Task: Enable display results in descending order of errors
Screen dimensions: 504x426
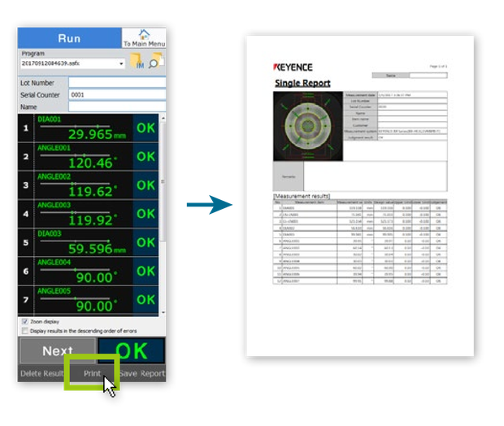Action: click(x=24, y=331)
